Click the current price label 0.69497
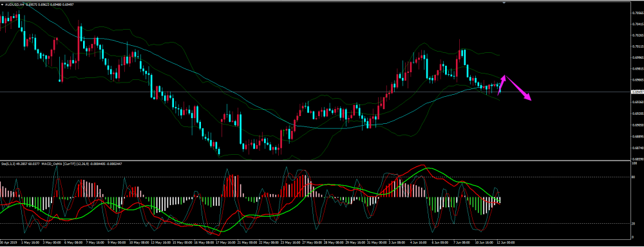Viewport: 644px width, 247px height. (x=637, y=92)
